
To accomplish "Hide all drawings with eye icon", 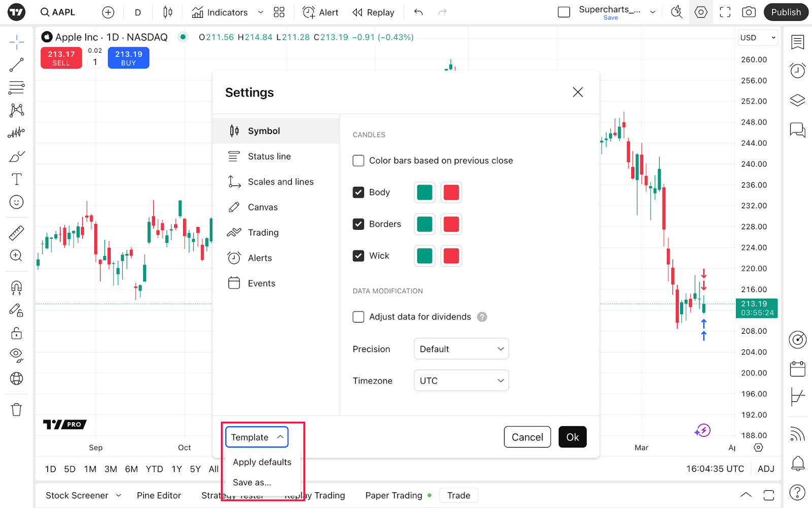I will coord(17,355).
